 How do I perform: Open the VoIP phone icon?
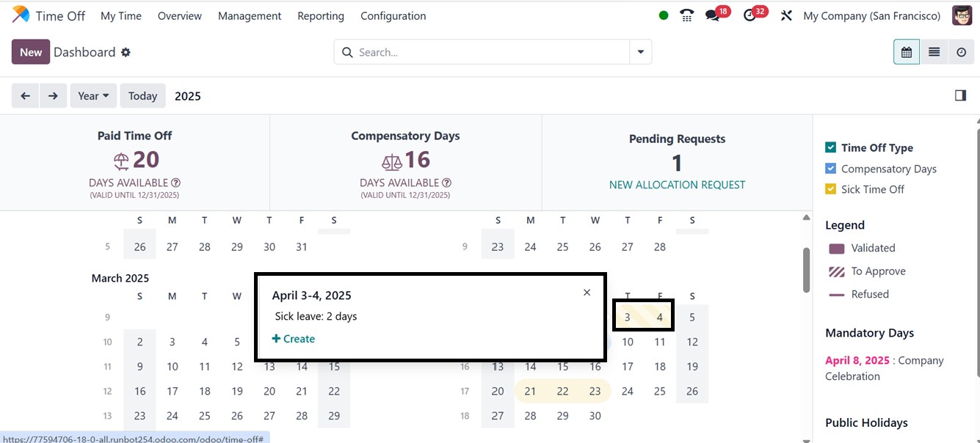coord(687,15)
